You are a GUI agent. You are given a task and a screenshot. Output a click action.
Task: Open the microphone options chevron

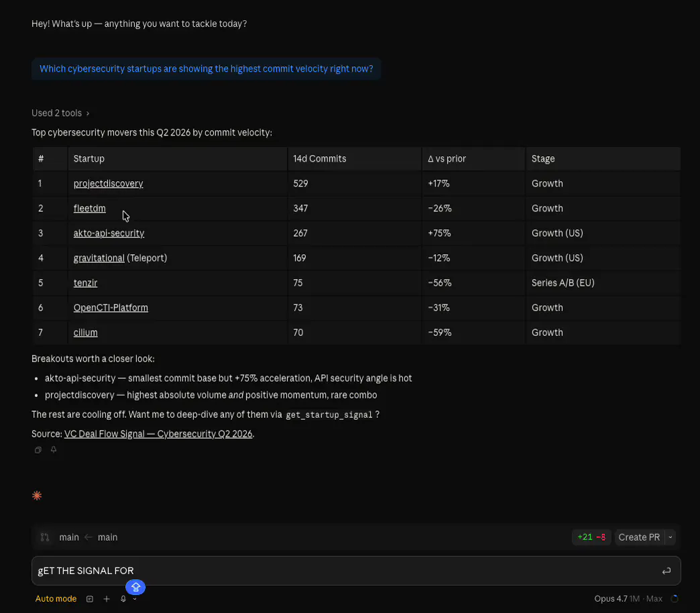point(135,599)
